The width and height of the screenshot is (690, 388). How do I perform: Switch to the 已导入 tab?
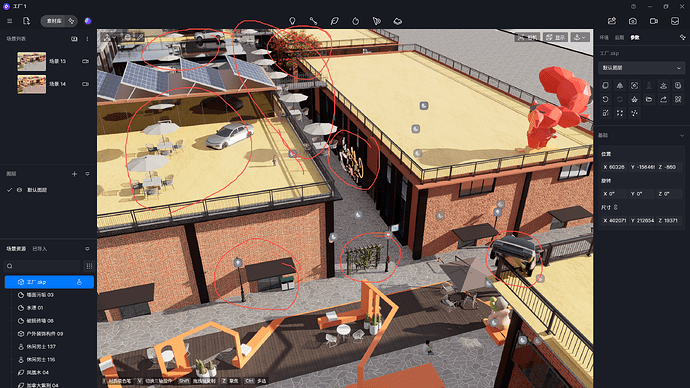40,249
